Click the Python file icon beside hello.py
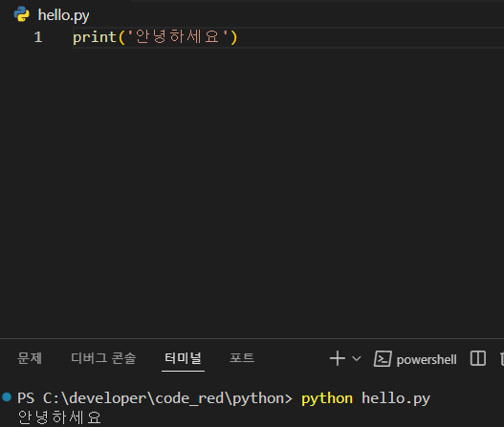Image resolution: width=504 pixels, height=427 pixels. click(22, 14)
